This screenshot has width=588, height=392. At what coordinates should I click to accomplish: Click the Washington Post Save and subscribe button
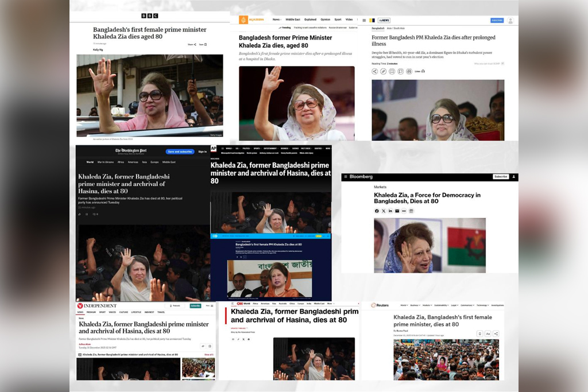[x=179, y=152]
